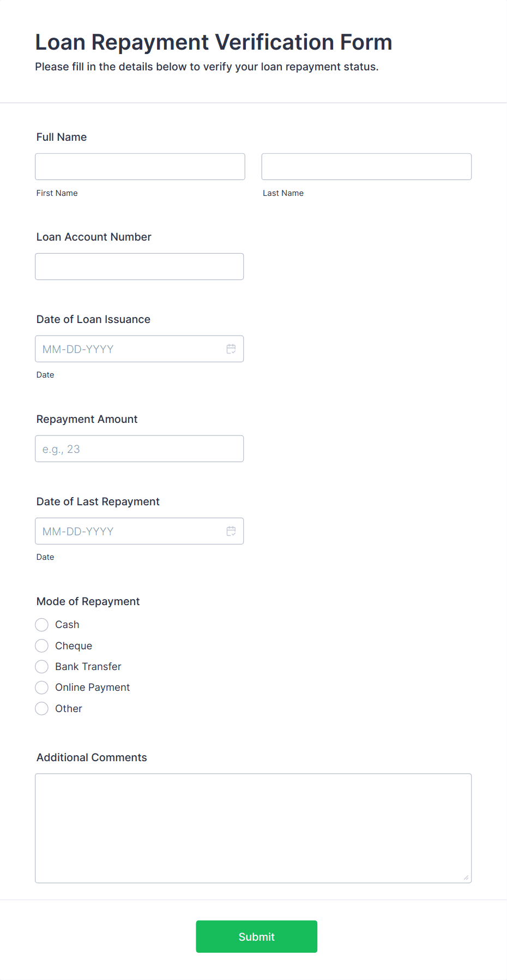Image resolution: width=507 pixels, height=980 pixels.
Task: Focus the Last Name text box
Action: coord(366,166)
